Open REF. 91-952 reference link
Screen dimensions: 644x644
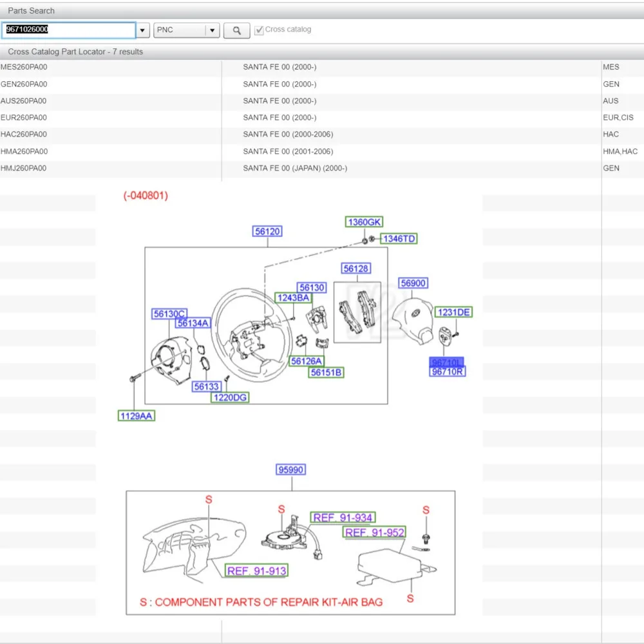click(x=374, y=533)
